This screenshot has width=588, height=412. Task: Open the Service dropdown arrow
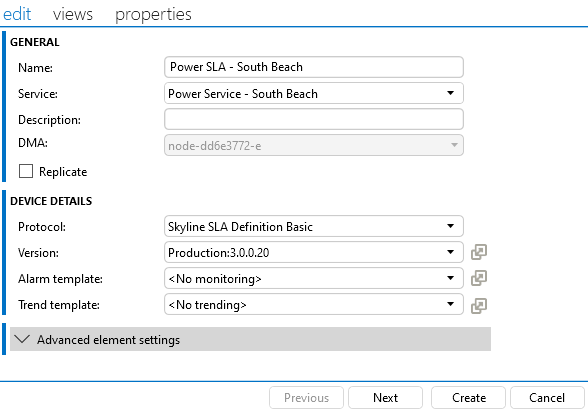tap(451, 93)
